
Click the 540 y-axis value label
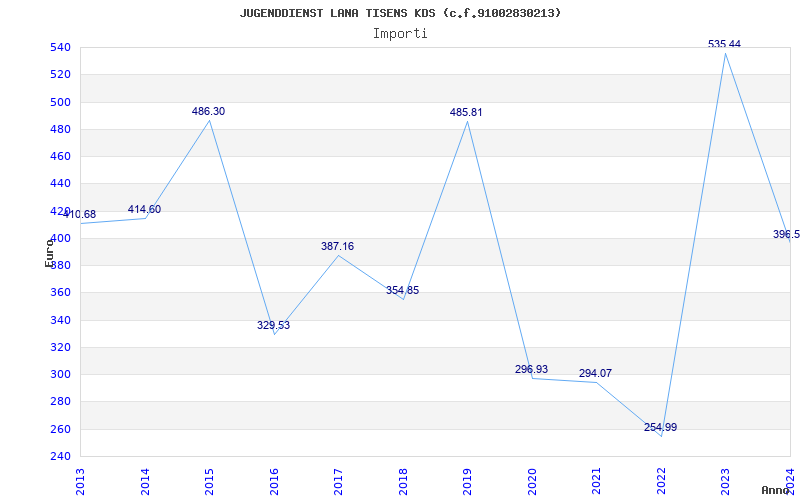(60, 47)
